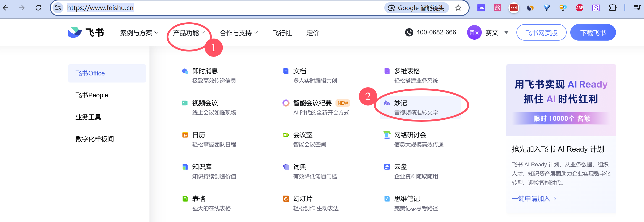
Task: Open site info icon in address bar
Action: click(58, 8)
